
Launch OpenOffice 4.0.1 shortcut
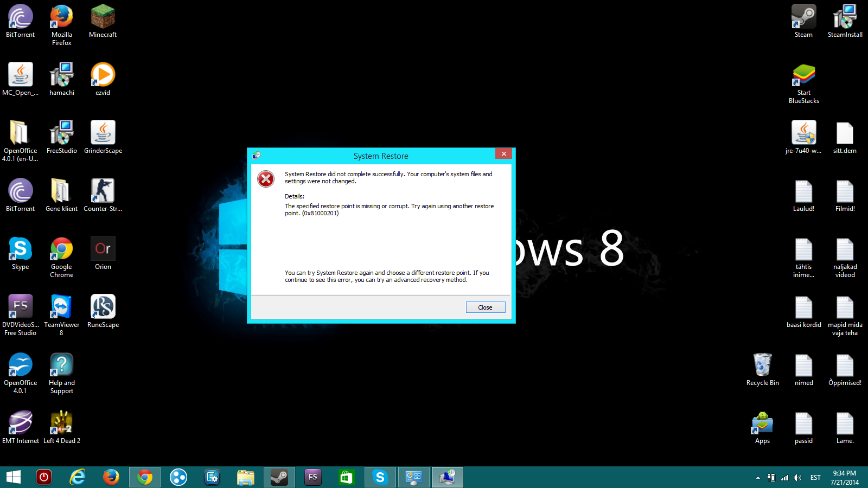coord(21,373)
